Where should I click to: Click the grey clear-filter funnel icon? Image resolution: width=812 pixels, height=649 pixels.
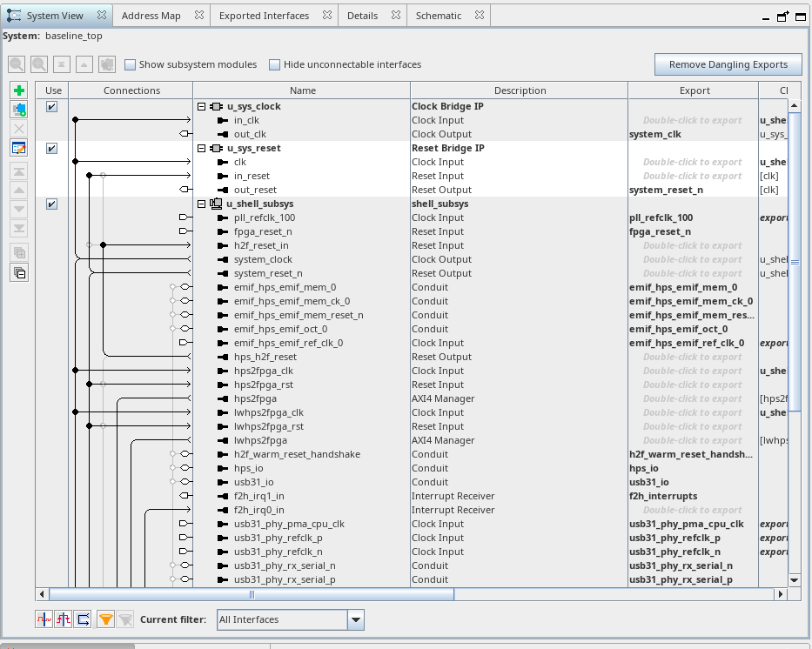click(124, 619)
